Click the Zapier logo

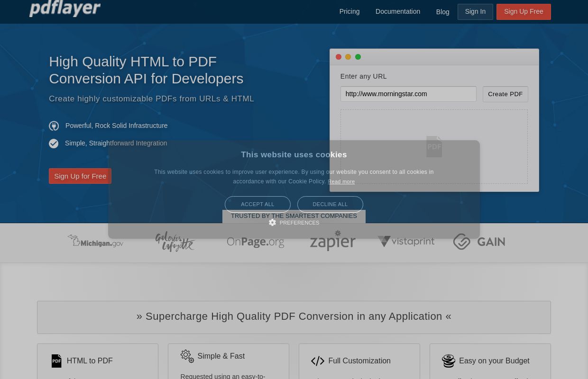click(x=333, y=241)
